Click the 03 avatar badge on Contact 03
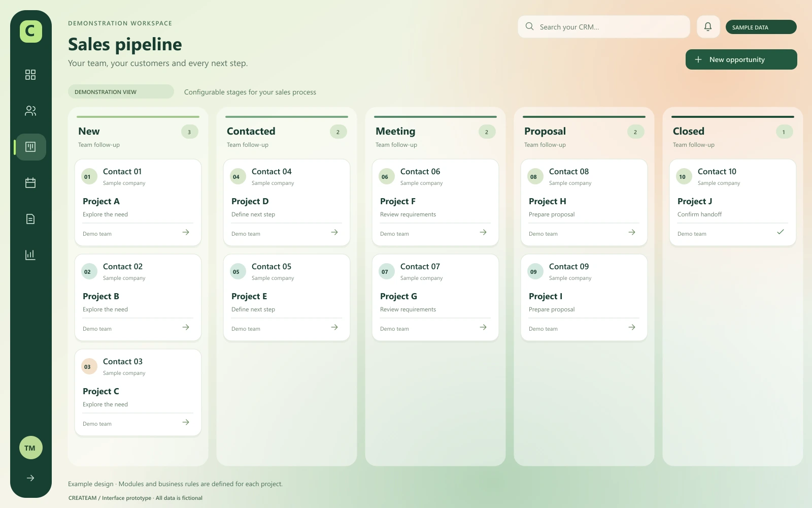The image size is (812, 508). click(89, 366)
